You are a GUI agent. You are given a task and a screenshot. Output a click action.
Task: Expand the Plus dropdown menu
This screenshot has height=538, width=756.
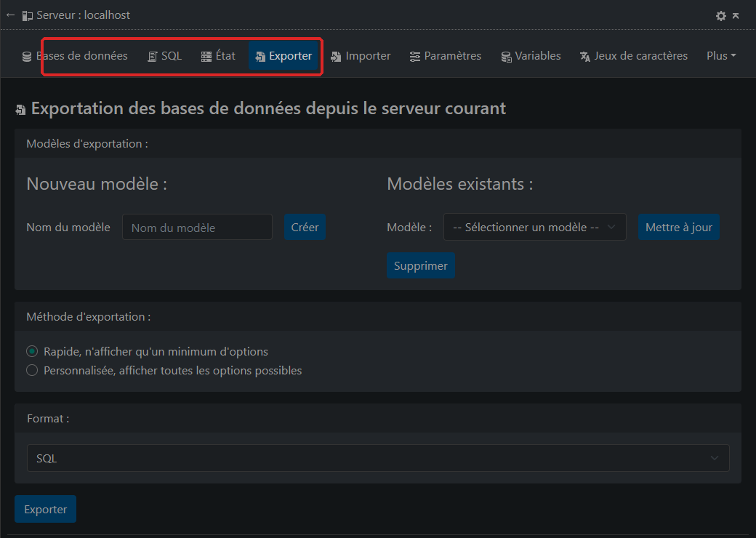pos(721,56)
